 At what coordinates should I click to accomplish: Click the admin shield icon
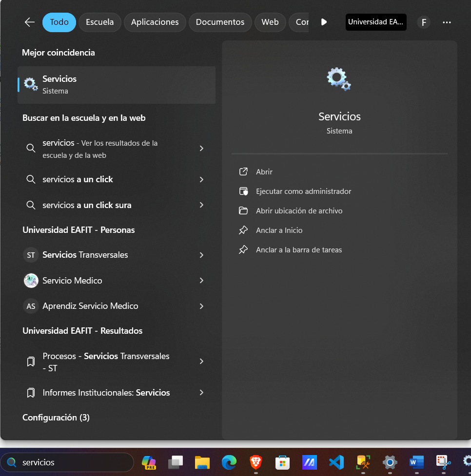[x=243, y=191]
